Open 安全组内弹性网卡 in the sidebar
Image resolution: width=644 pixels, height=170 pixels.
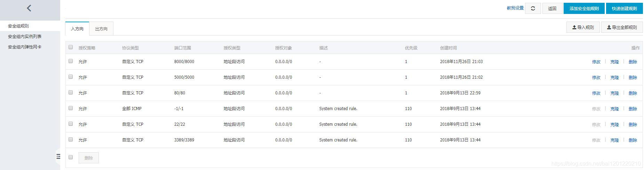pyautogui.click(x=30, y=47)
